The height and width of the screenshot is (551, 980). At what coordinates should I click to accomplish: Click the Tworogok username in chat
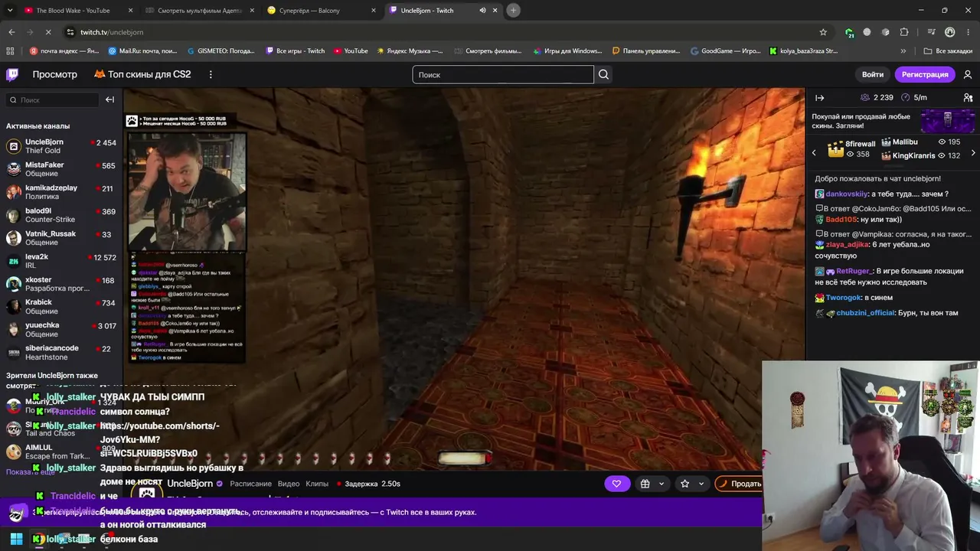point(844,298)
